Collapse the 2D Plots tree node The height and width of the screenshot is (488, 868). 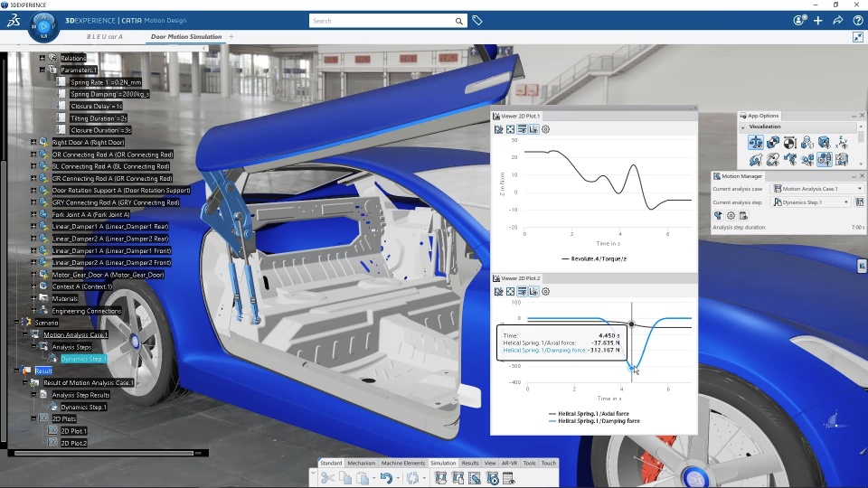pyautogui.click(x=33, y=418)
